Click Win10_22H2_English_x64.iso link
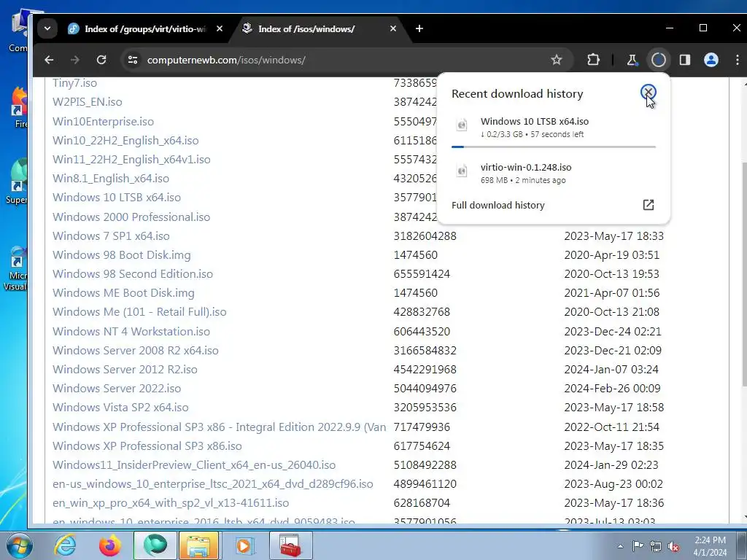Viewport: 747px width, 560px height. (125, 141)
